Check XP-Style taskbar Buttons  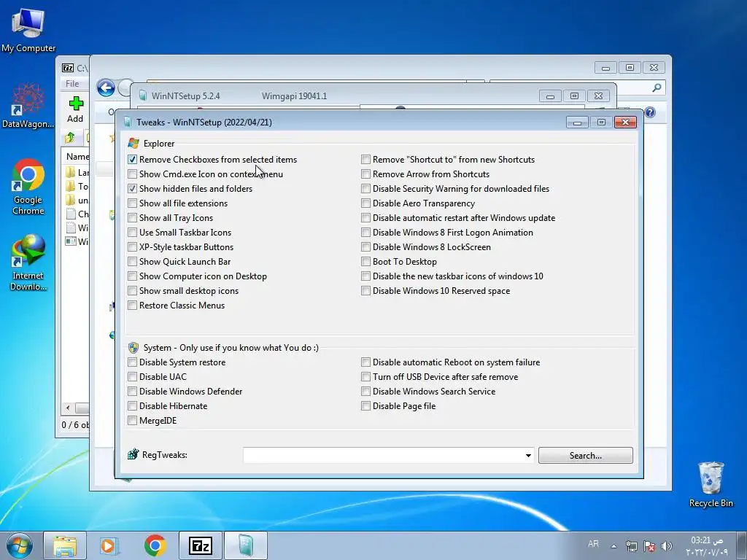tap(133, 247)
